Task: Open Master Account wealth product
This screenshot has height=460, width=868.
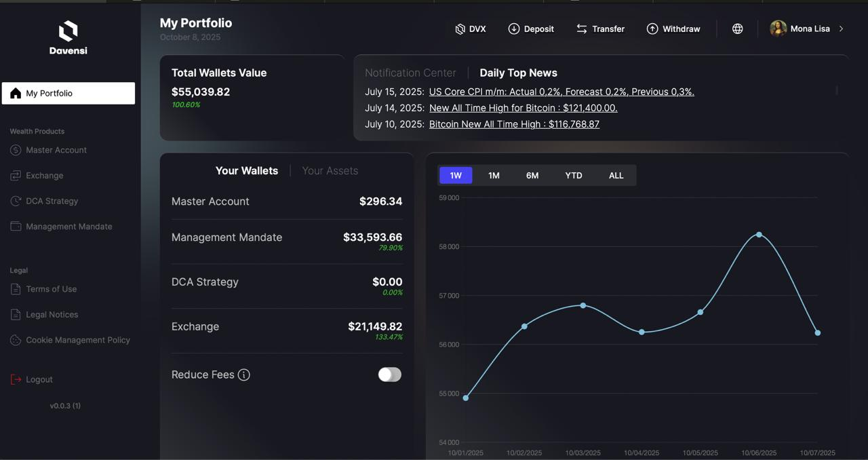Action: click(x=56, y=150)
